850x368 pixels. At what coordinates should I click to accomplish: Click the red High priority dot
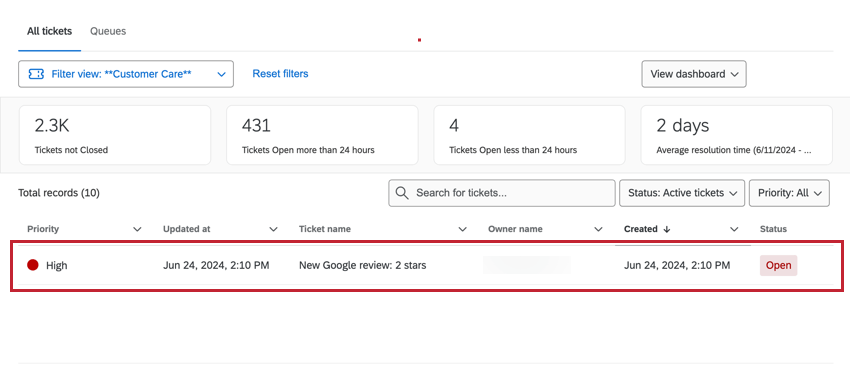pyautogui.click(x=33, y=265)
